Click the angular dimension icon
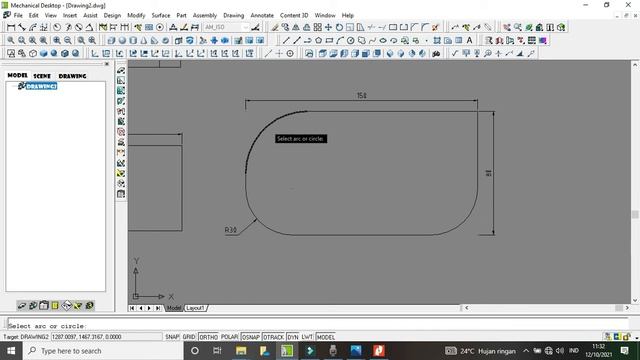This screenshot has width=640, height=360. point(89,27)
